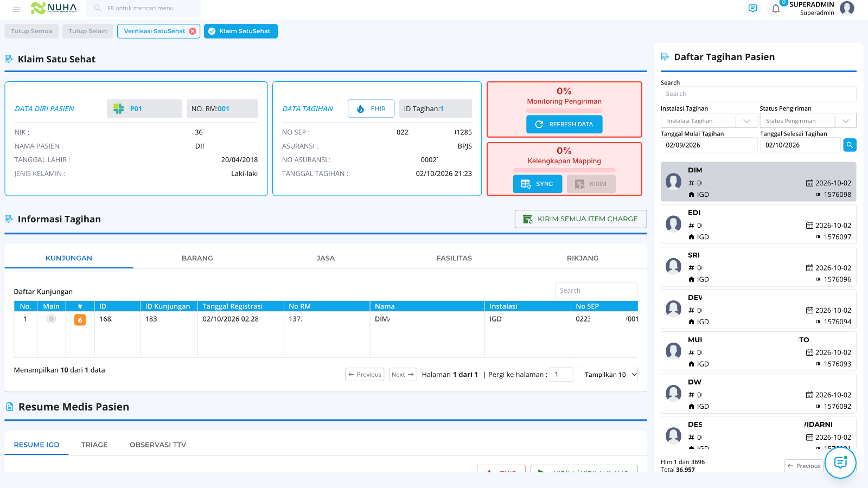Click the Pergi ke halaman page input
This screenshot has width=868, height=488.
coord(561,375)
